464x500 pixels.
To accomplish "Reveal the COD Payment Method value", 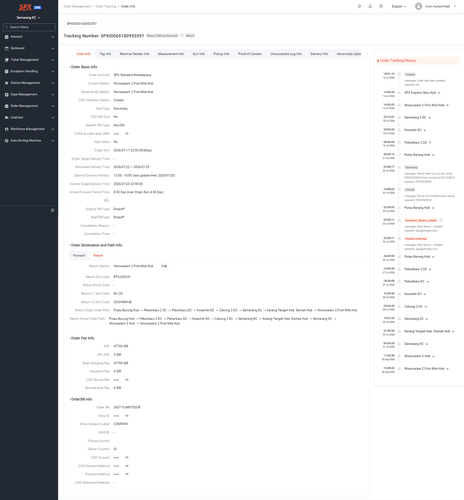I will coord(127,466).
